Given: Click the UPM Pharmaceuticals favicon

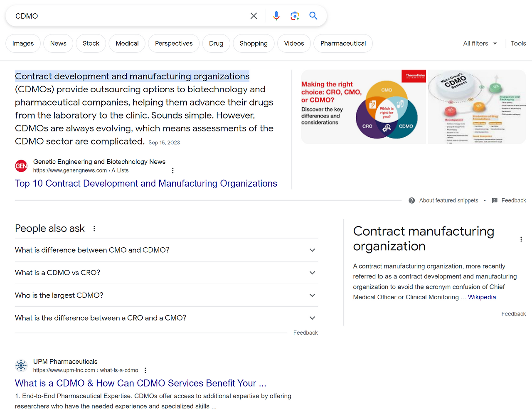Looking at the screenshot, I should [x=21, y=366].
